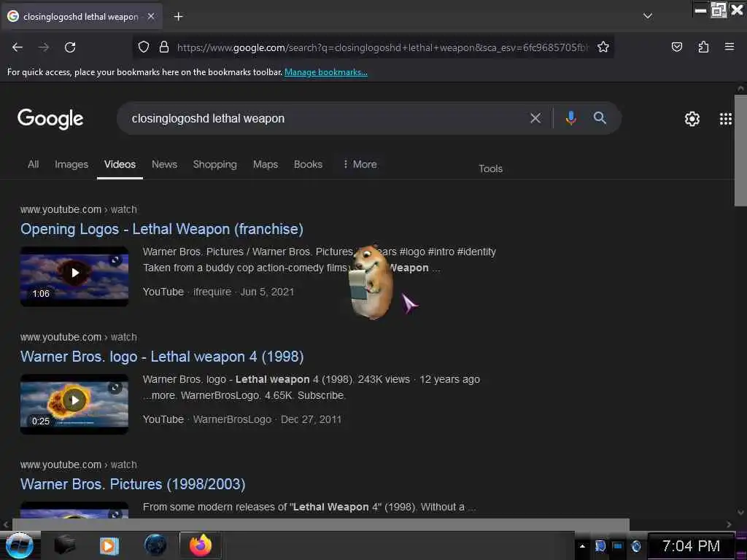Open a new browser tab
Screen dimensions: 747x560
(178, 17)
